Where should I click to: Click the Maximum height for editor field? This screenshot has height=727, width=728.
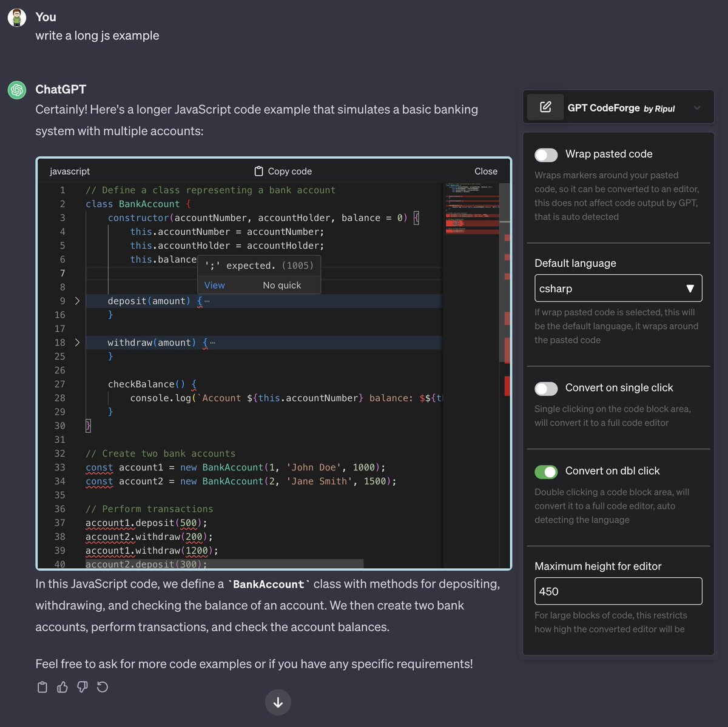tap(618, 591)
